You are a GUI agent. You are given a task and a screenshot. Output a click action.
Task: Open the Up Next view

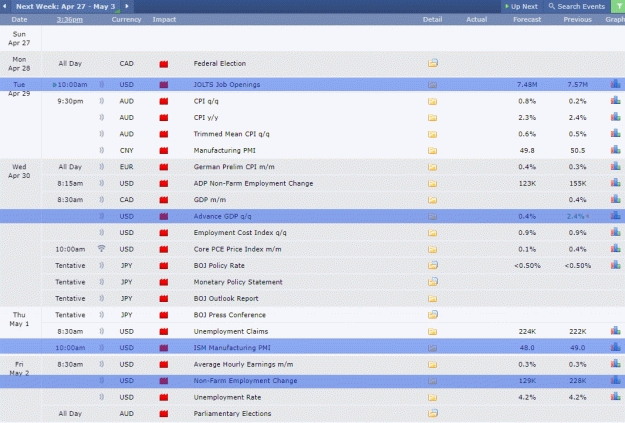[521, 6]
